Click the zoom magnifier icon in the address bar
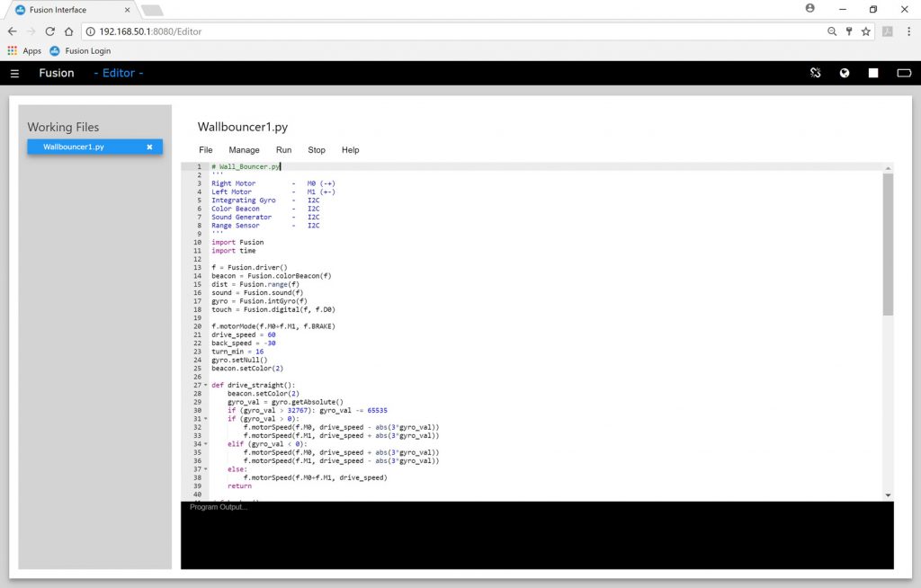Viewport: 921px width, 588px height. coord(832,31)
